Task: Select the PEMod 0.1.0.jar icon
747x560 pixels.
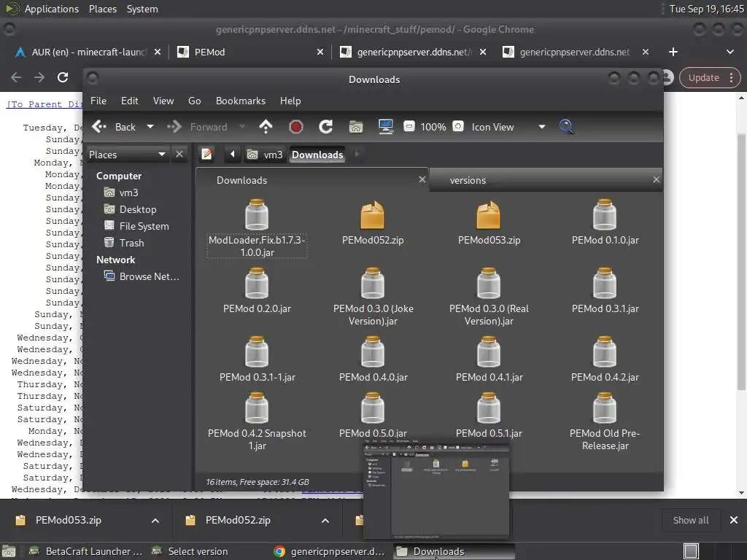Action: [x=605, y=215]
